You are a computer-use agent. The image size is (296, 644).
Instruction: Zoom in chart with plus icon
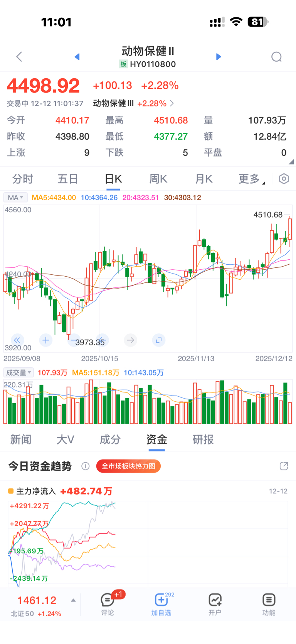click(x=45, y=340)
